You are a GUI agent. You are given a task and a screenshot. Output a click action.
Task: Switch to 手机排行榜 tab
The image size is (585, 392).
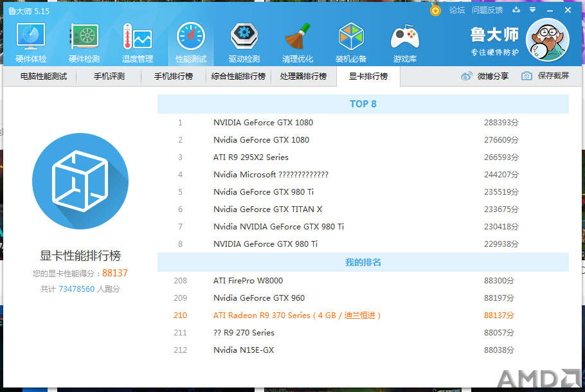pos(174,76)
